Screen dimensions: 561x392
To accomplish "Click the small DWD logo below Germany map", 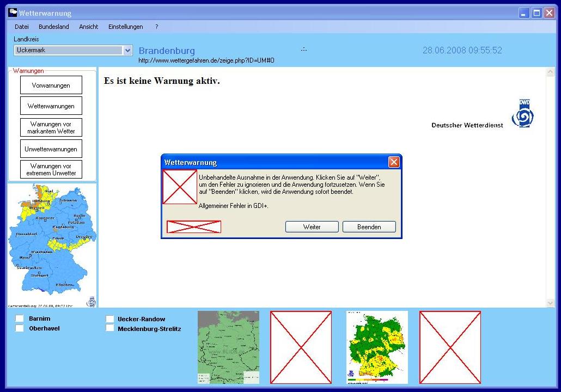I will [x=92, y=301].
